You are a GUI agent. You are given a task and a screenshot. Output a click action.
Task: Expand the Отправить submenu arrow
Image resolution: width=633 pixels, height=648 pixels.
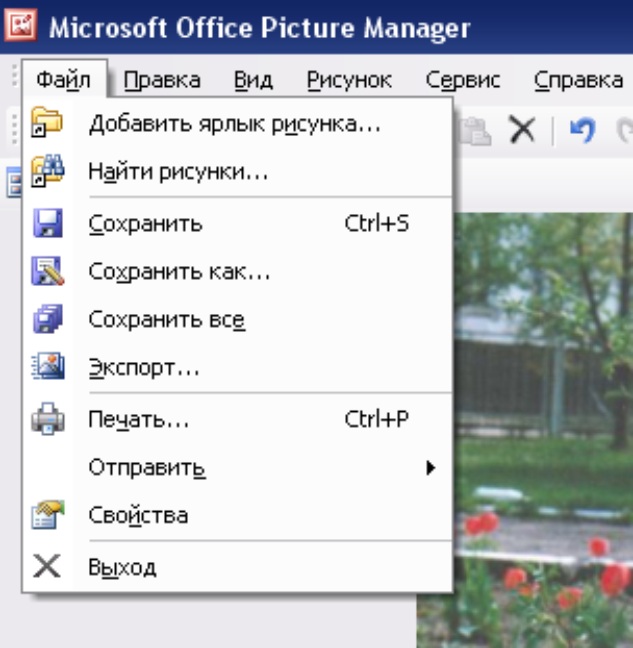pos(431,468)
